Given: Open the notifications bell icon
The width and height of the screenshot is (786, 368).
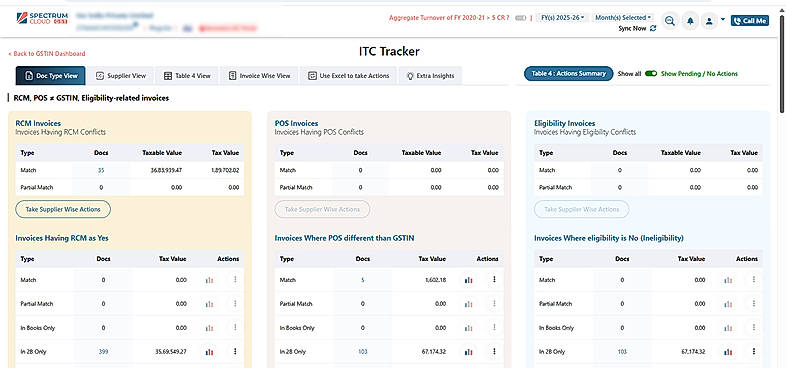Looking at the screenshot, I should 690,21.
